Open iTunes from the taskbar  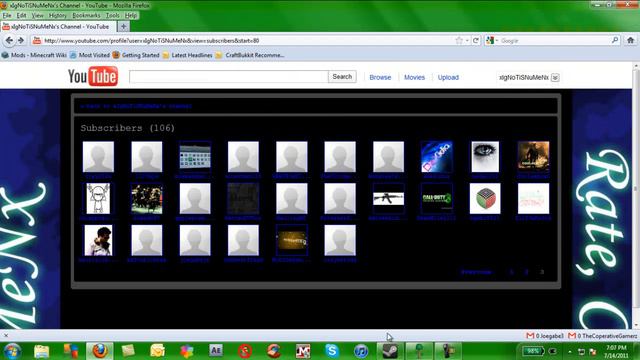[x=361, y=351]
